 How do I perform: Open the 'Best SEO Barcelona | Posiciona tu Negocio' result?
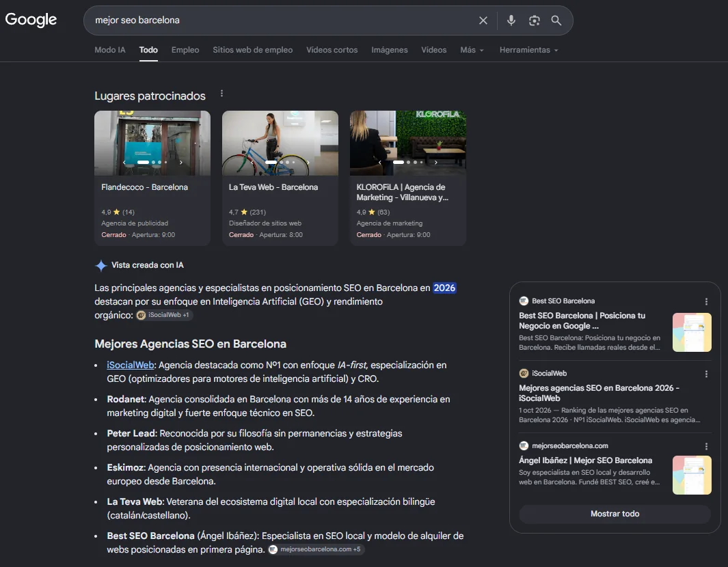click(x=582, y=320)
